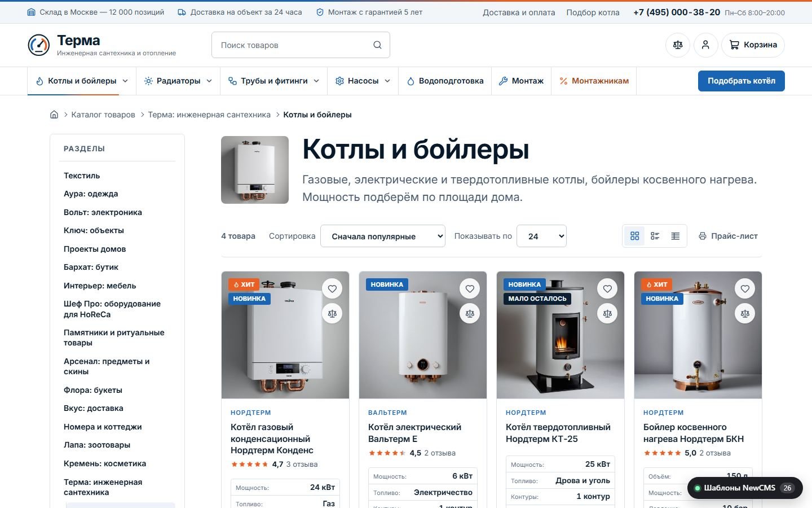812x508 pixels.
Task: Call the phone number +7 (495) 000-38-20
Action: click(x=677, y=12)
